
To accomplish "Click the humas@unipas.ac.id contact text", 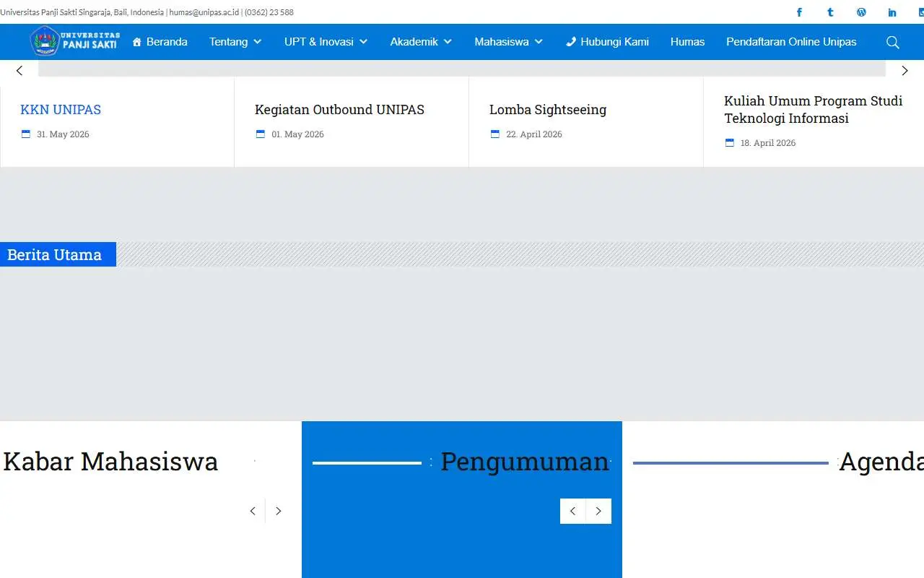I will coord(204,12).
